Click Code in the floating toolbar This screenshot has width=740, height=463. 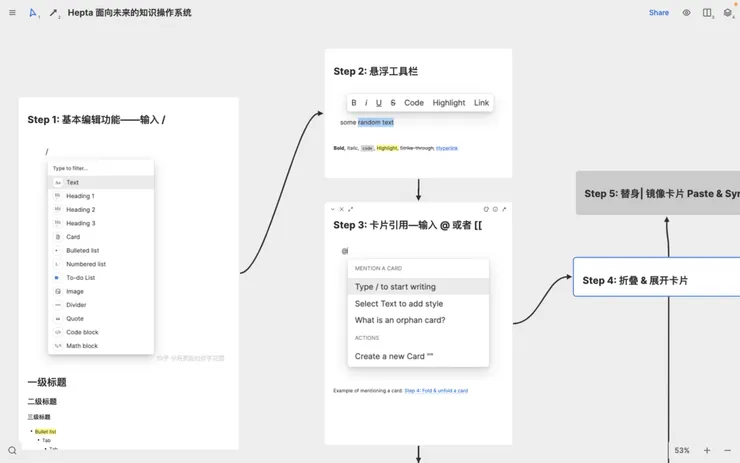(x=414, y=102)
